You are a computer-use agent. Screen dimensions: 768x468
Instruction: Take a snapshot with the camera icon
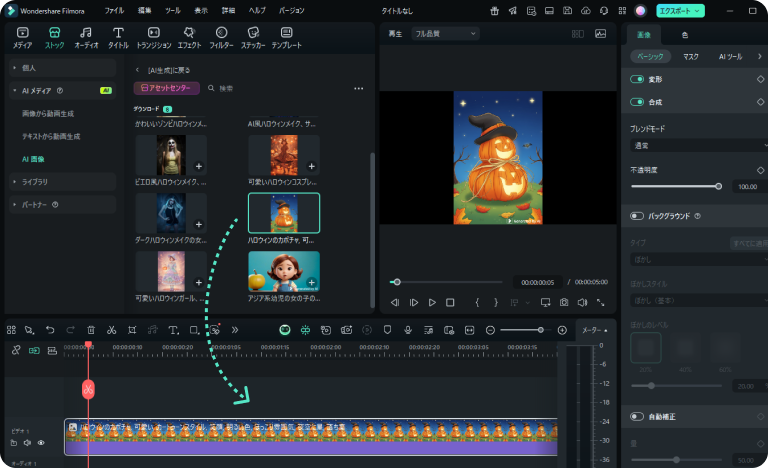click(x=564, y=302)
